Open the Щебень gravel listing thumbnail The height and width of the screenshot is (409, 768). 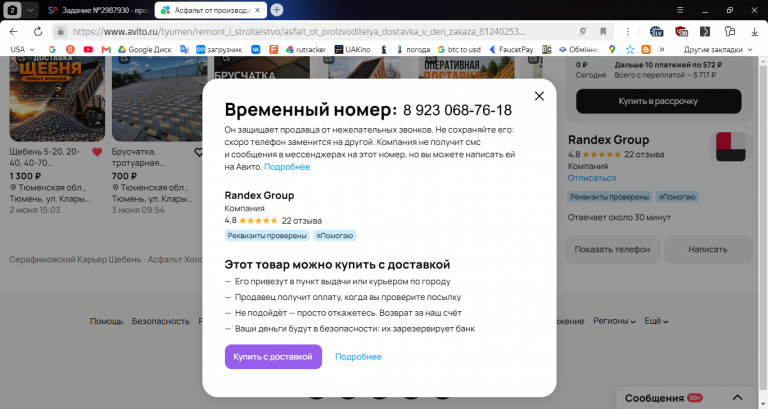[57, 99]
